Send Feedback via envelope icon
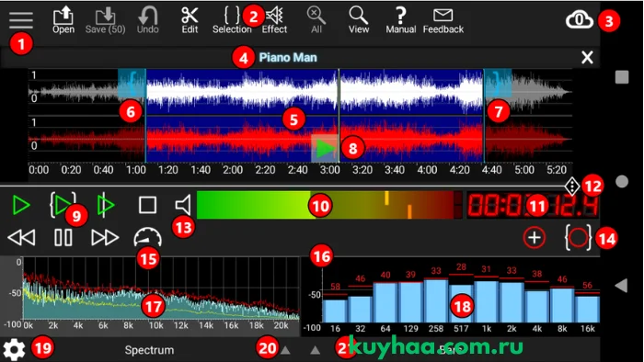Screen dimensions: 644x362 coord(443,21)
